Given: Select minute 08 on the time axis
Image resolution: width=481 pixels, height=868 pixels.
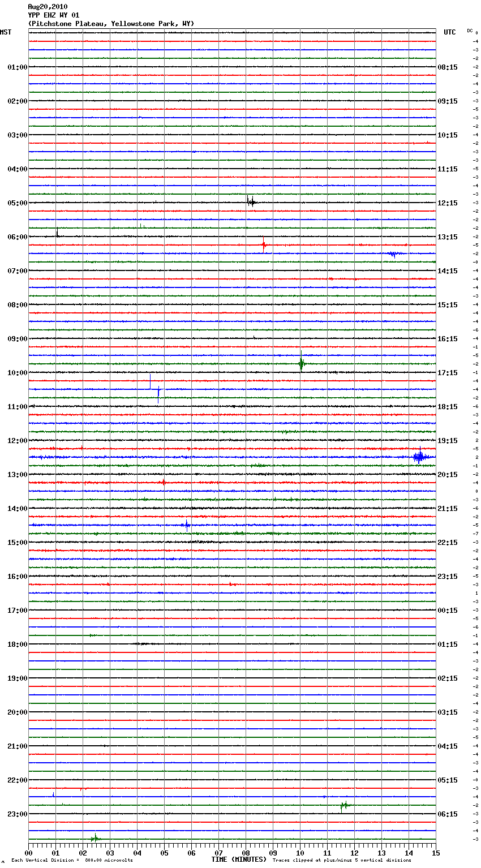Looking at the screenshot, I should (246, 852).
